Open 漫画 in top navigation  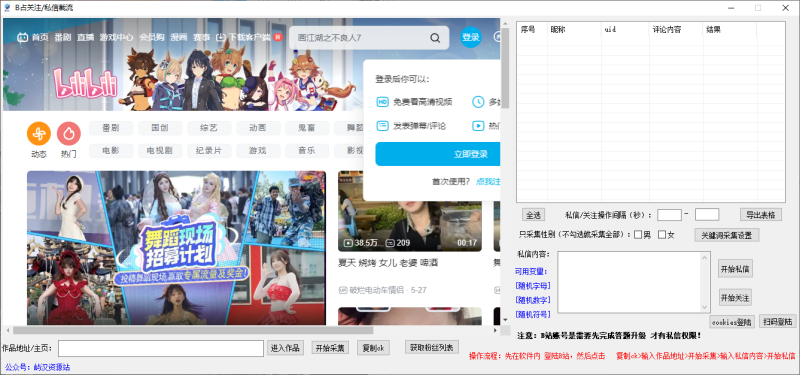click(x=179, y=37)
